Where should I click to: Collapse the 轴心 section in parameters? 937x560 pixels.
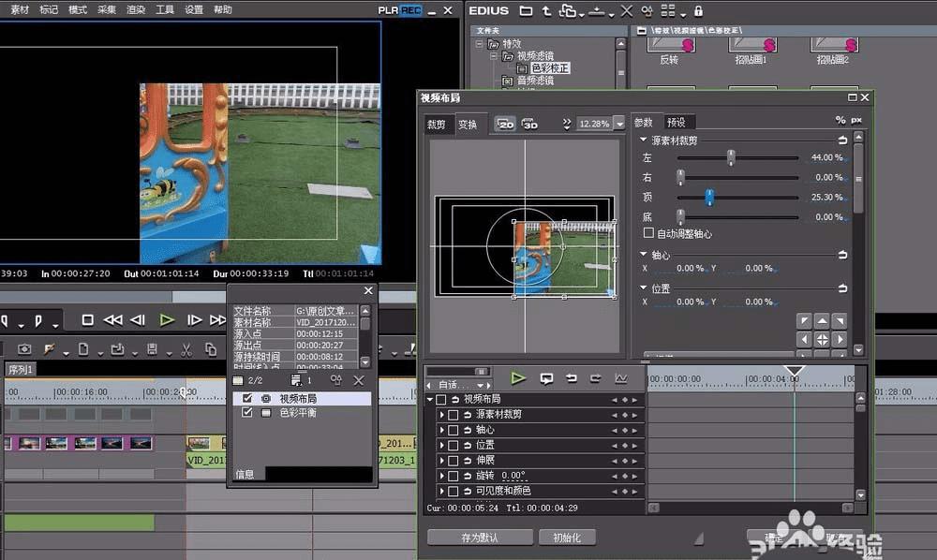pyautogui.click(x=644, y=255)
